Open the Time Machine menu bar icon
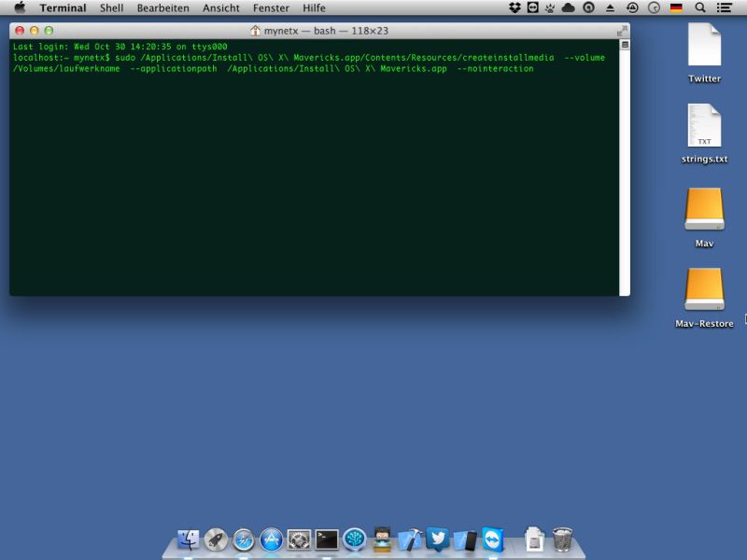 coord(632,7)
